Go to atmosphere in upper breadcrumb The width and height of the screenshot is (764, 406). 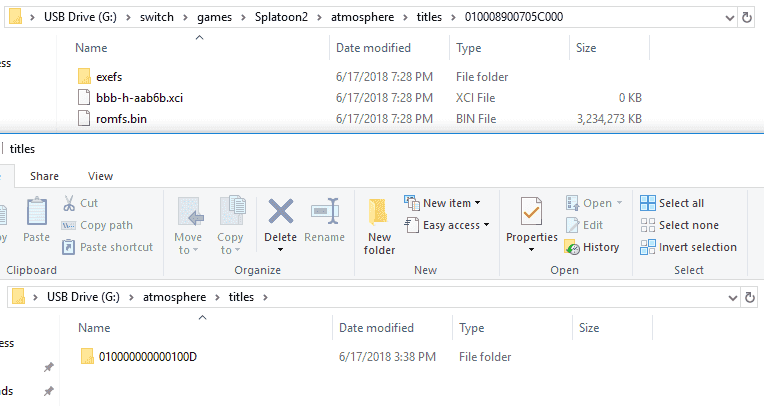[363, 17]
